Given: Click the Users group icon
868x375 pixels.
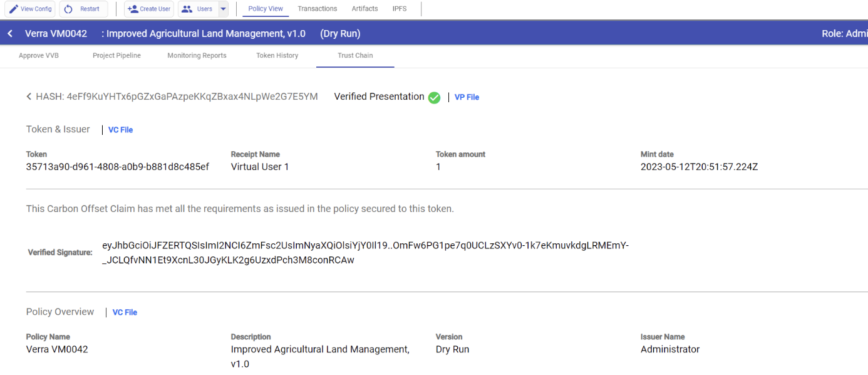Looking at the screenshot, I should pyautogui.click(x=187, y=9).
